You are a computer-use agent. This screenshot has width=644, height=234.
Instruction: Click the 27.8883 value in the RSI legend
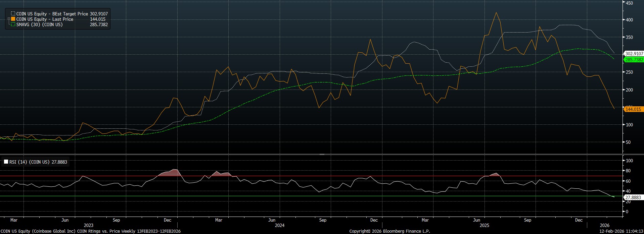point(59,162)
